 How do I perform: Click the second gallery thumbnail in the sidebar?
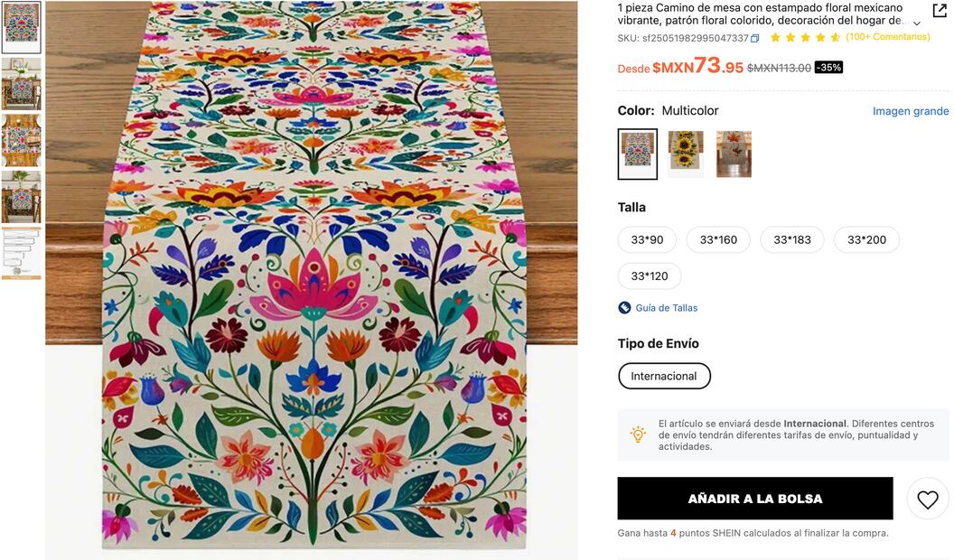coord(22,83)
